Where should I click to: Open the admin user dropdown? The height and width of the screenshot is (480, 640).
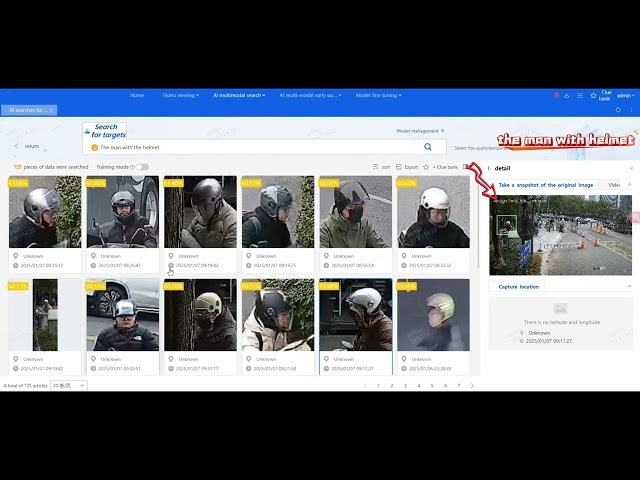625,96
